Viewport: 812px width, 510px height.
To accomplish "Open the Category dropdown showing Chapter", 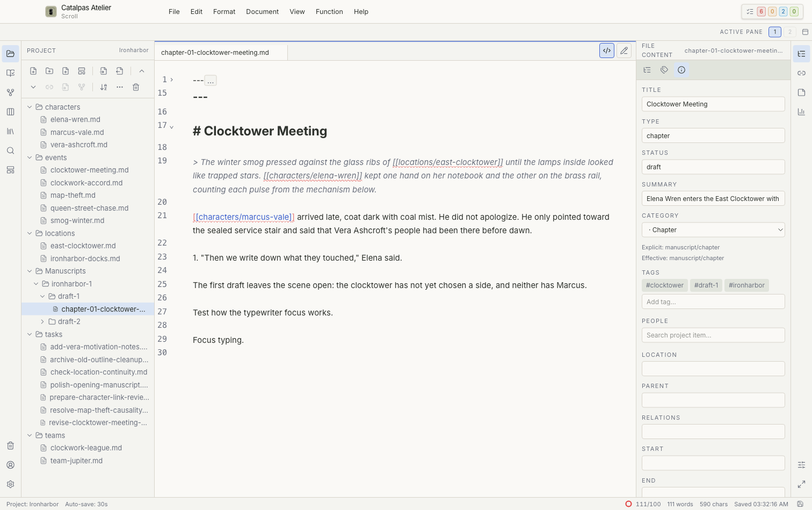I will 713,230.
